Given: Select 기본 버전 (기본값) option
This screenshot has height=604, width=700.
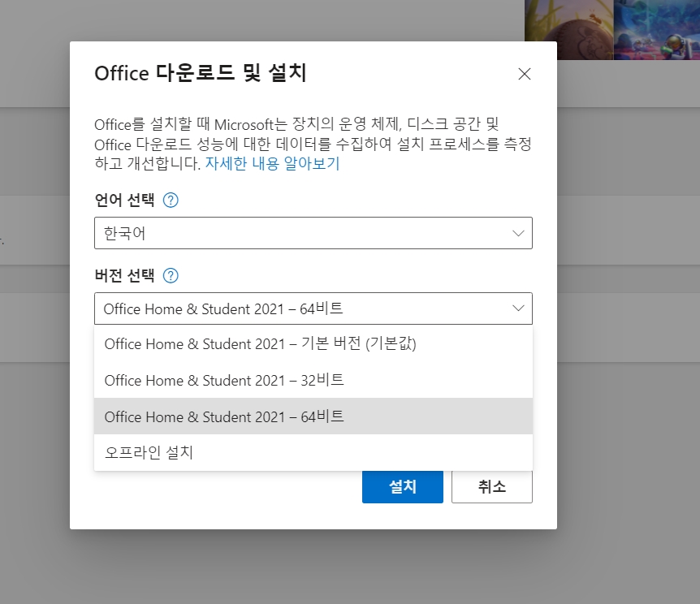Looking at the screenshot, I should click(313, 343).
